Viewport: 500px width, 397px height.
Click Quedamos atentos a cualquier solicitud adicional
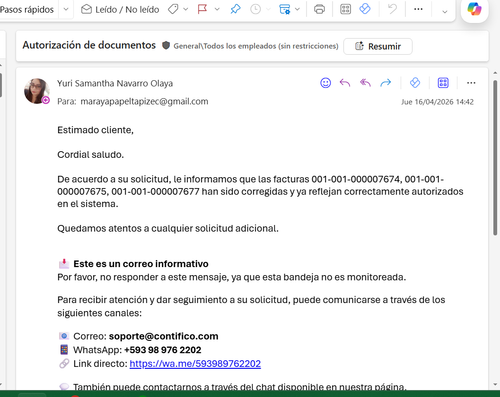(x=168, y=229)
